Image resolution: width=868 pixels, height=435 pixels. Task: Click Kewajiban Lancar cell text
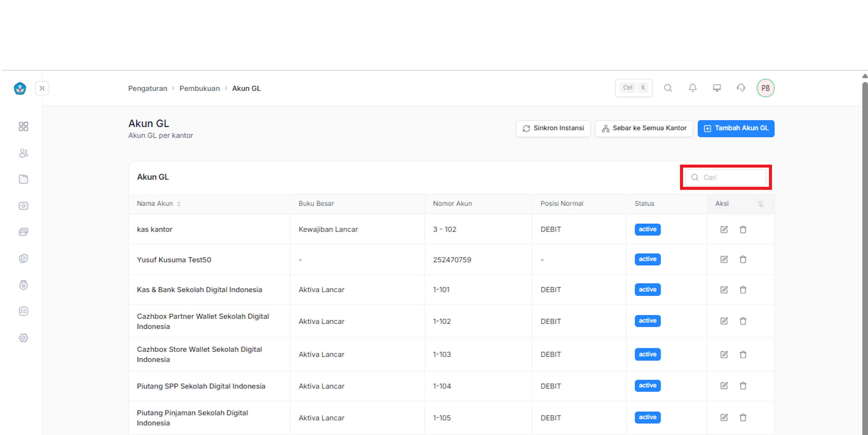[x=328, y=229]
